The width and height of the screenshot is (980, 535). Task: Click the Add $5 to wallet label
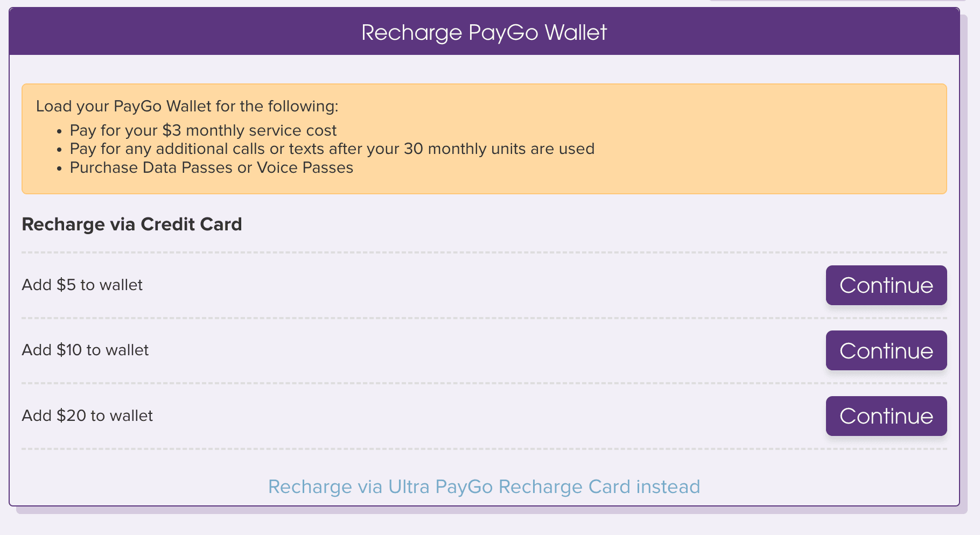pos(82,285)
